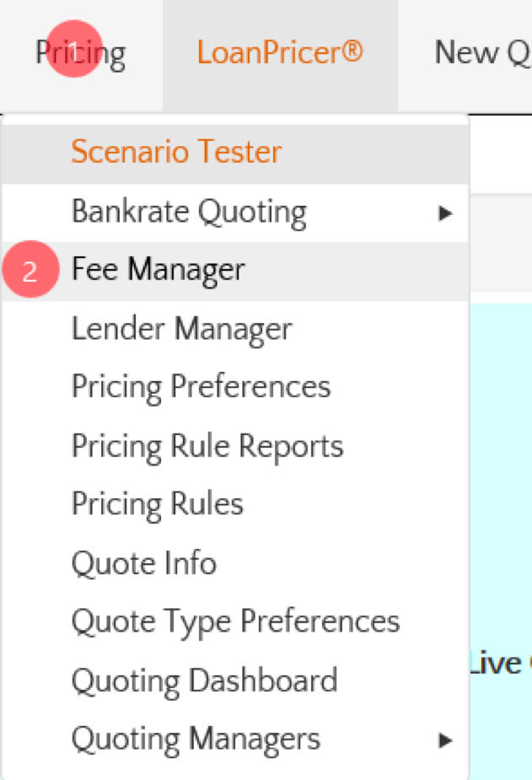Go to Pricing Preferences

pos(201,387)
